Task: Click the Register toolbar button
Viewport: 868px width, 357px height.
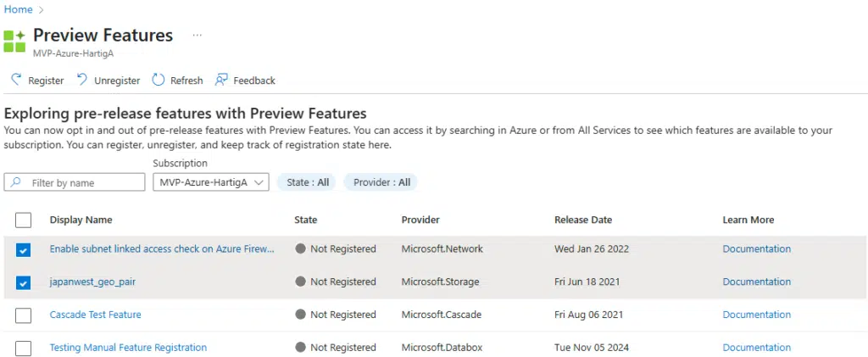Action: (x=37, y=81)
